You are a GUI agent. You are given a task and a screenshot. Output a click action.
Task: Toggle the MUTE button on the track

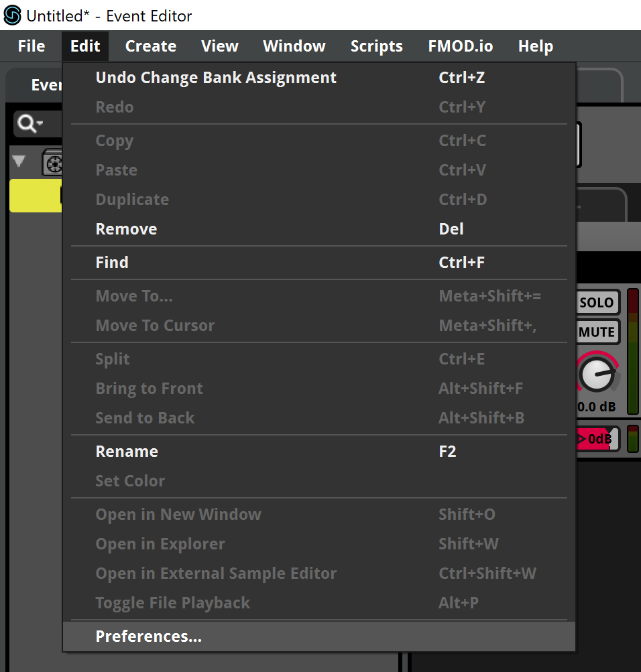click(597, 332)
